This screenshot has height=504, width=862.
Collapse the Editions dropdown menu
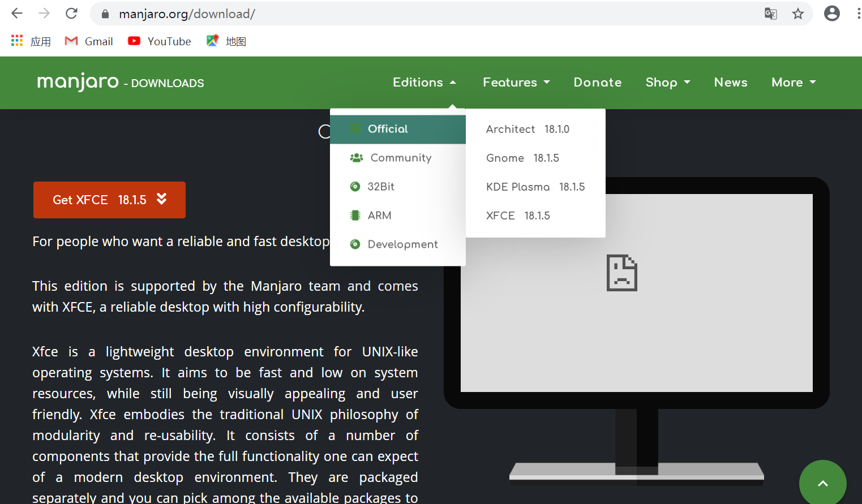coord(424,83)
